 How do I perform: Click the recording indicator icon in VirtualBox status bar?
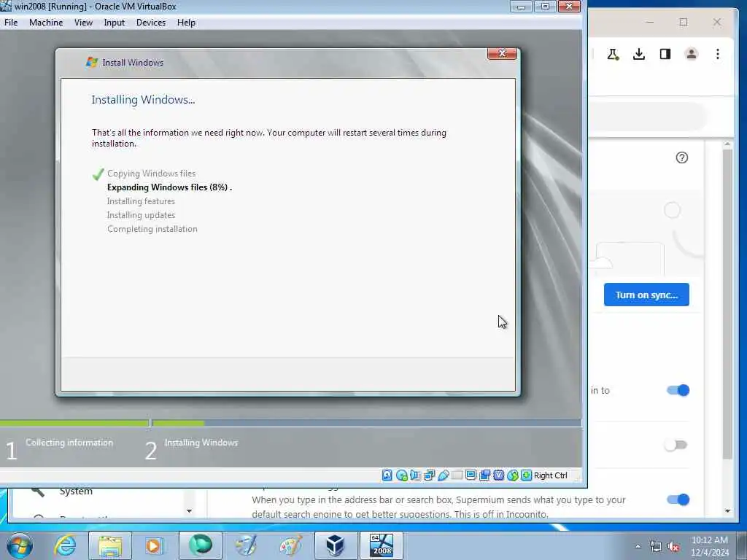click(484, 475)
